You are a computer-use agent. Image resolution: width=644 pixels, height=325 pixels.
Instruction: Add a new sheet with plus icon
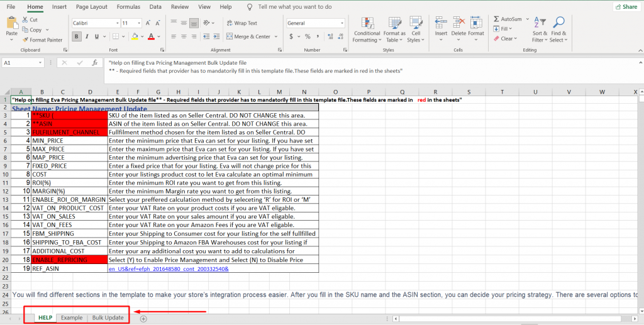(143, 319)
